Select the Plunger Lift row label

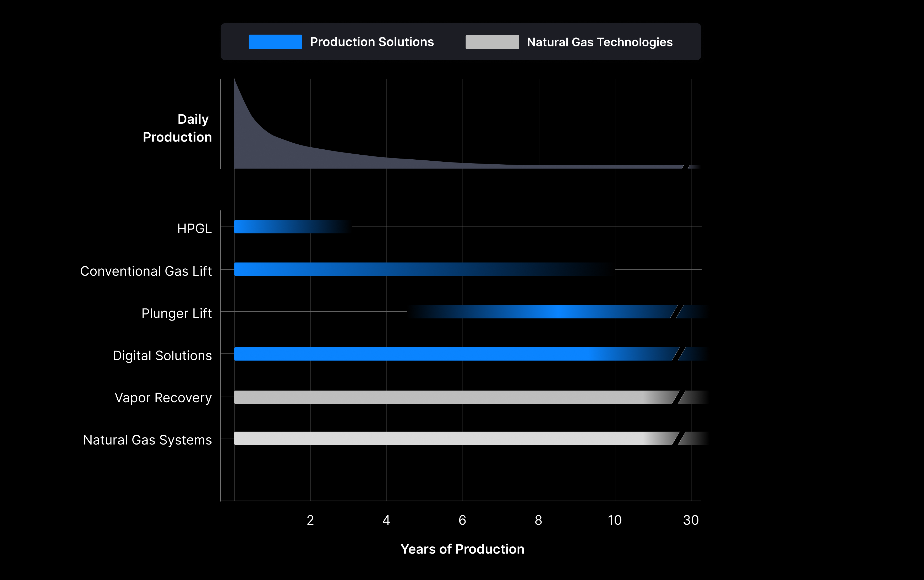176,313
